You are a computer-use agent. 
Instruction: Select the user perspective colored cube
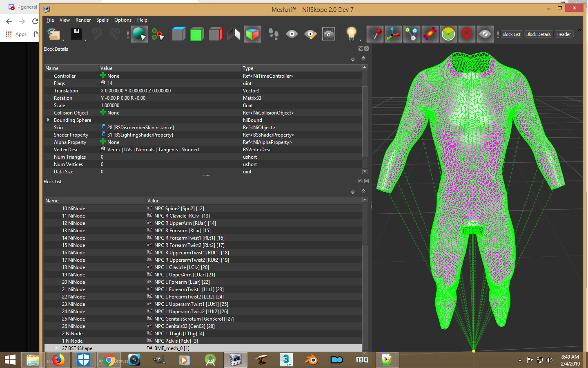[x=252, y=34]
